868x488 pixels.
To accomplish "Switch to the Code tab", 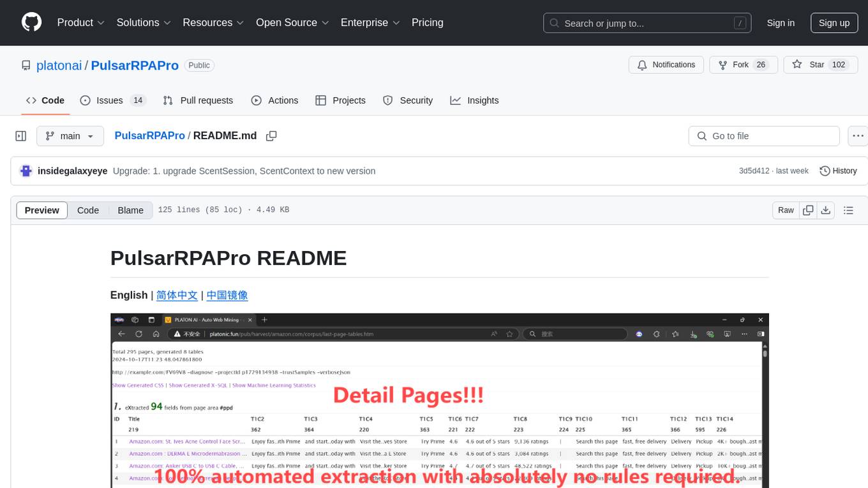I will click(x=45, y=100).
